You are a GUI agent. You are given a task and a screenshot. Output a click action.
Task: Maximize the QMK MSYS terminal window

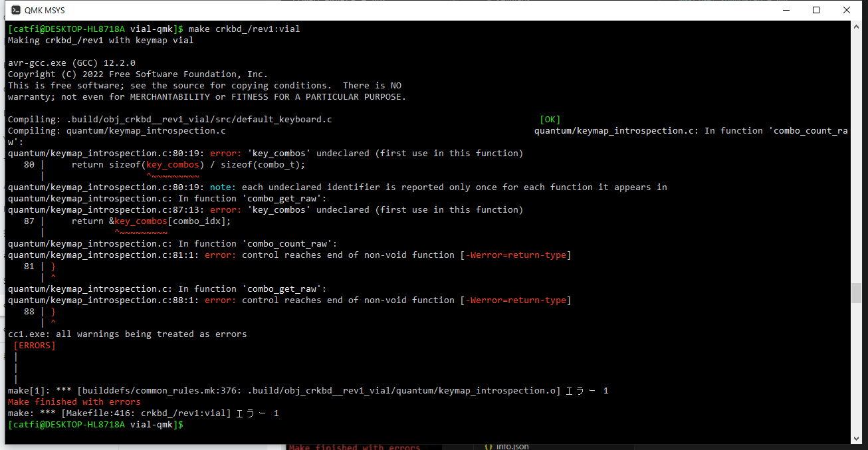click(x=816, y=10)
